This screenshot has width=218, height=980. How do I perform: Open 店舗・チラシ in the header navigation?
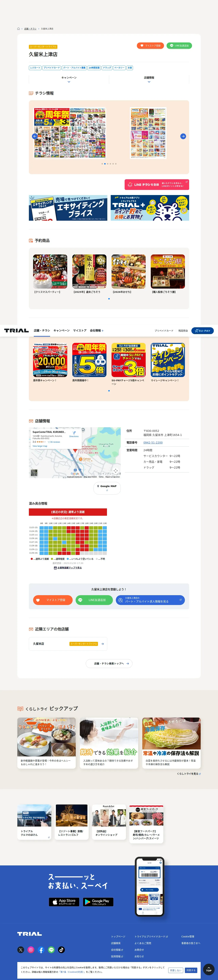coord(42,331)
